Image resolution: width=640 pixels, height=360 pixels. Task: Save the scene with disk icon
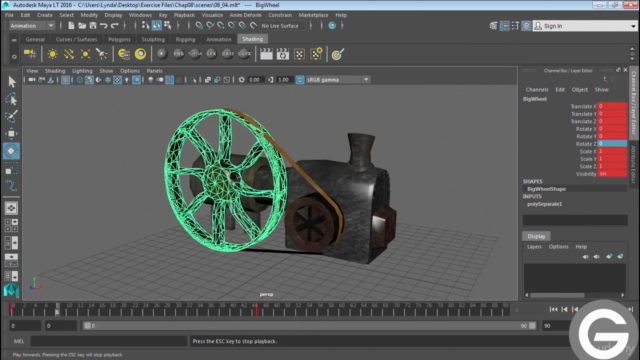coord(93,26)
